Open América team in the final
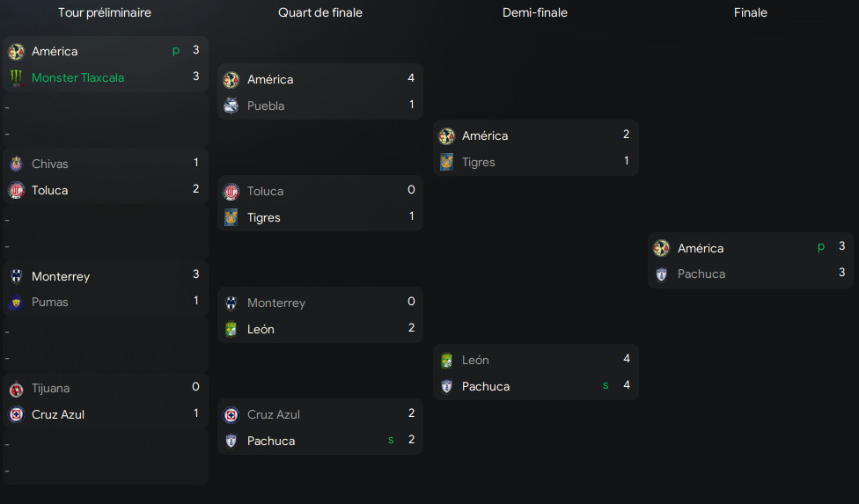 point(700,248)
